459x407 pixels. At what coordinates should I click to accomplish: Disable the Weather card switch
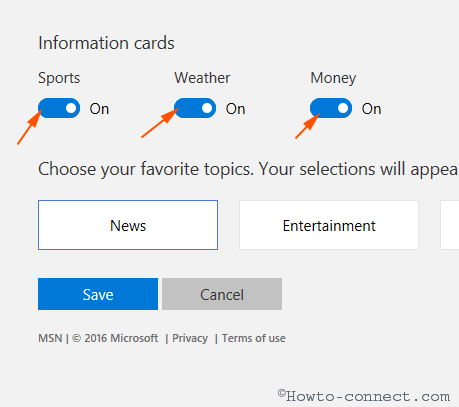[x=195, y=108]
